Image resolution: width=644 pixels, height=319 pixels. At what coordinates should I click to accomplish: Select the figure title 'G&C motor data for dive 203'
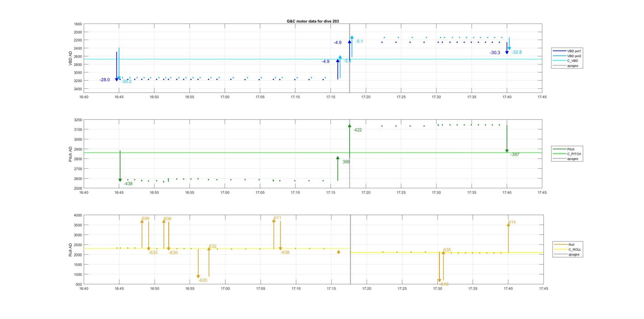[x=313, y=21]
